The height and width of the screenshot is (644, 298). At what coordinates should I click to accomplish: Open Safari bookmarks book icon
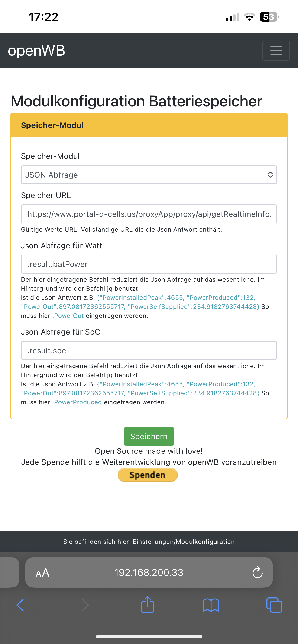pos(211,605)
